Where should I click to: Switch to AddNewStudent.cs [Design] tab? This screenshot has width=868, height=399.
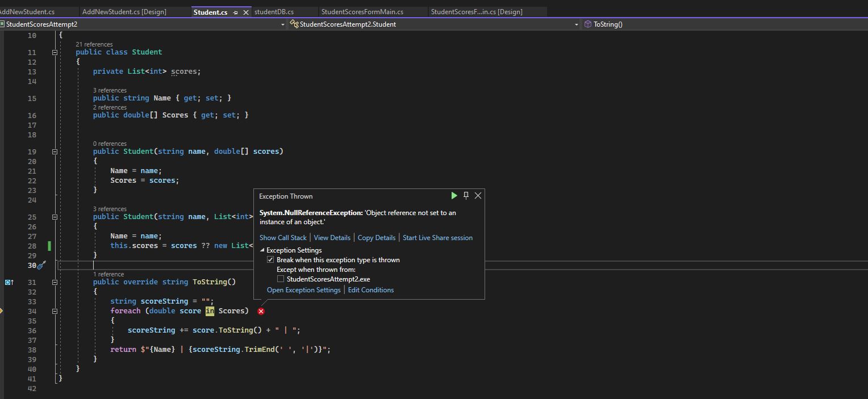tap(124, 11)
